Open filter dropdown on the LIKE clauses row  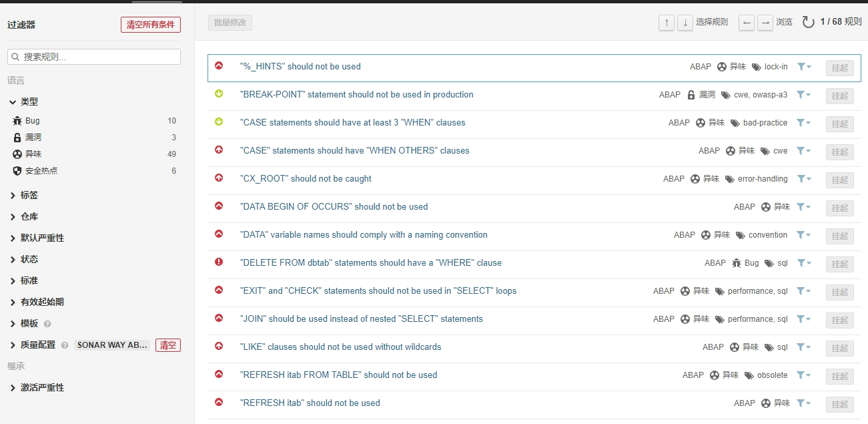(804, 347)
